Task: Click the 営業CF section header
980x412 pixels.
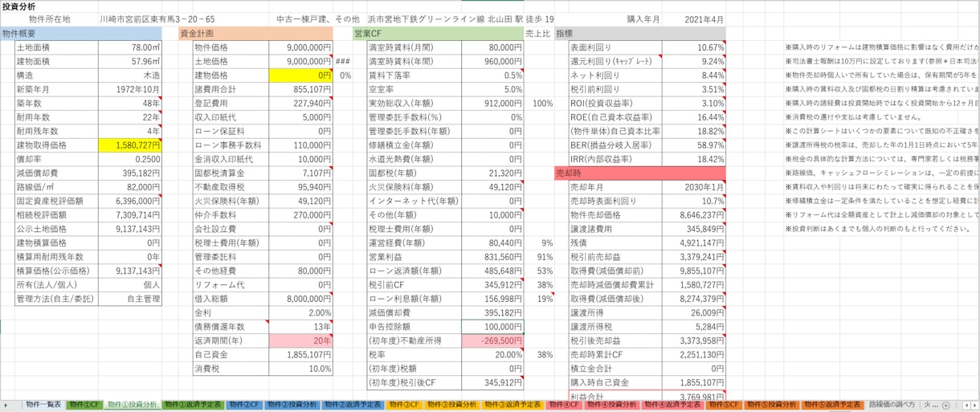Action: 438,34
